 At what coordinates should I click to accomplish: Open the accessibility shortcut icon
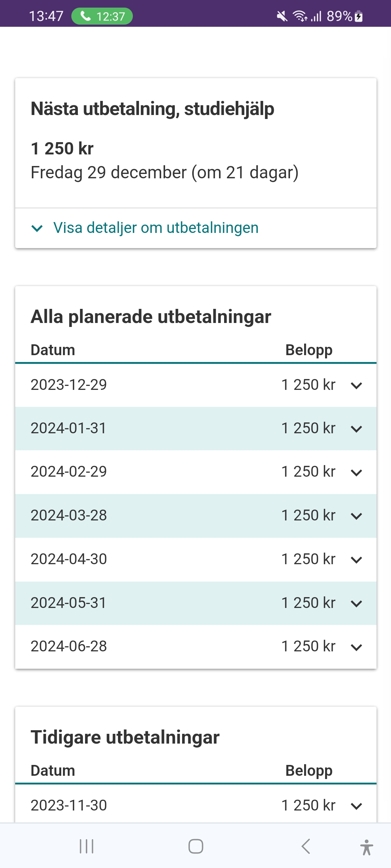tap(366, 847)
